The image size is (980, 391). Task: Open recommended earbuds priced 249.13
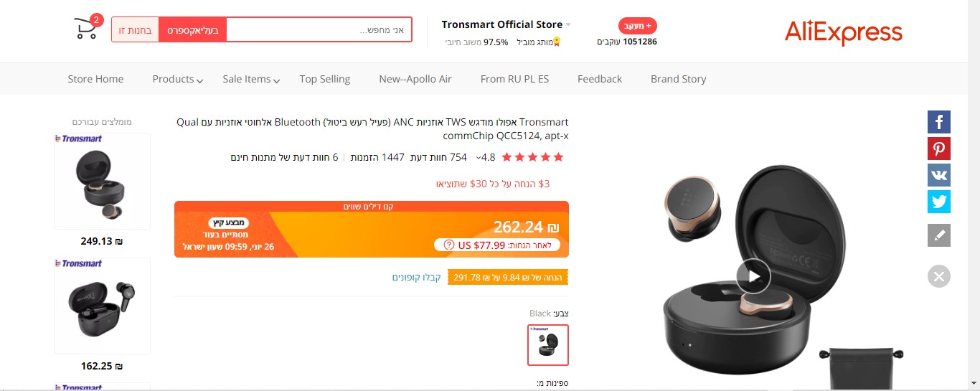102,181
